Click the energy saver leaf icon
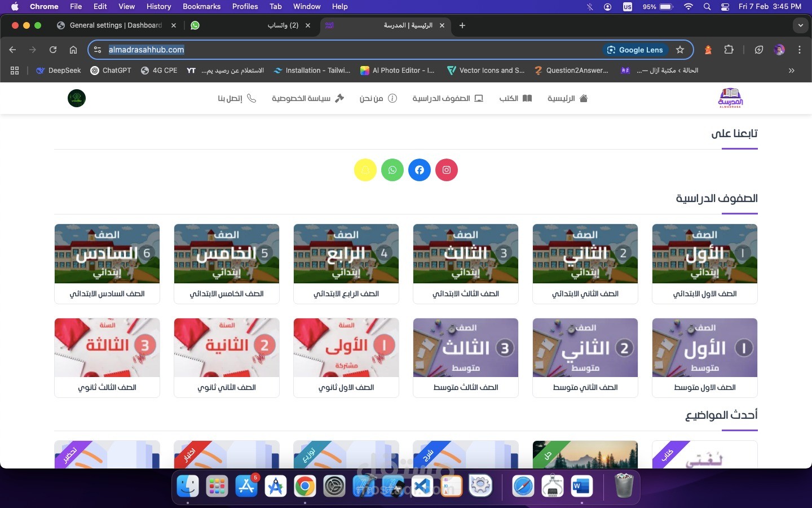The image size is (812, 508). click(x=759, y=50)
